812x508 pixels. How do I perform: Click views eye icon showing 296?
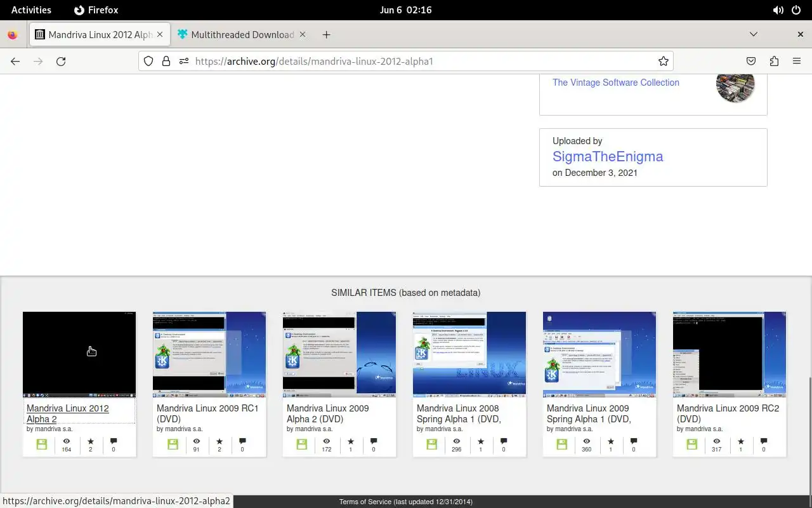coord(457,441)
